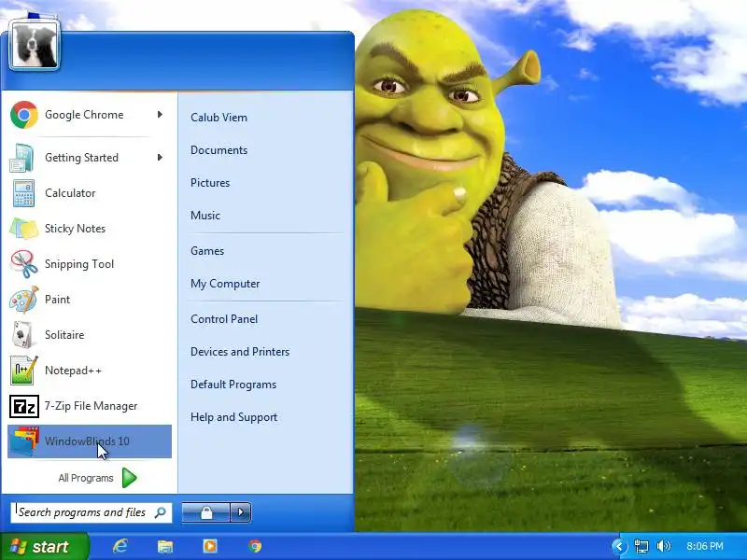Open the Calub Viem user folder
Image resolution: width=747 pixels, height=560 pixels.
[x=218, y=118]
